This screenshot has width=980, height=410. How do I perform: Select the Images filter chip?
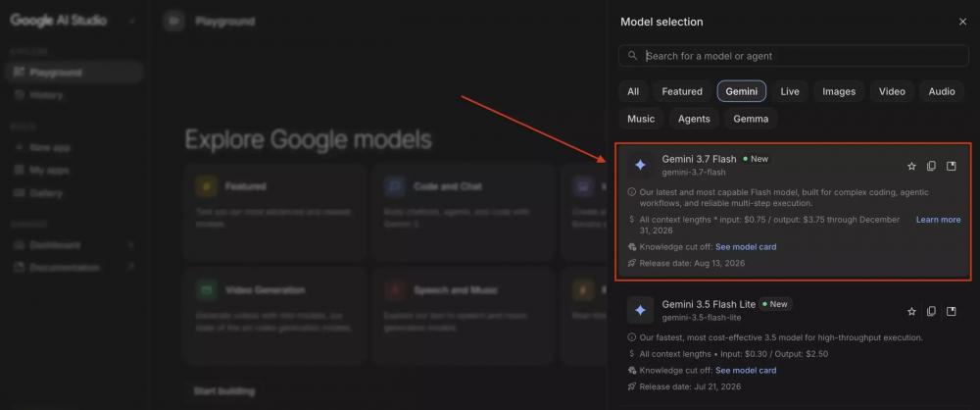839,91
